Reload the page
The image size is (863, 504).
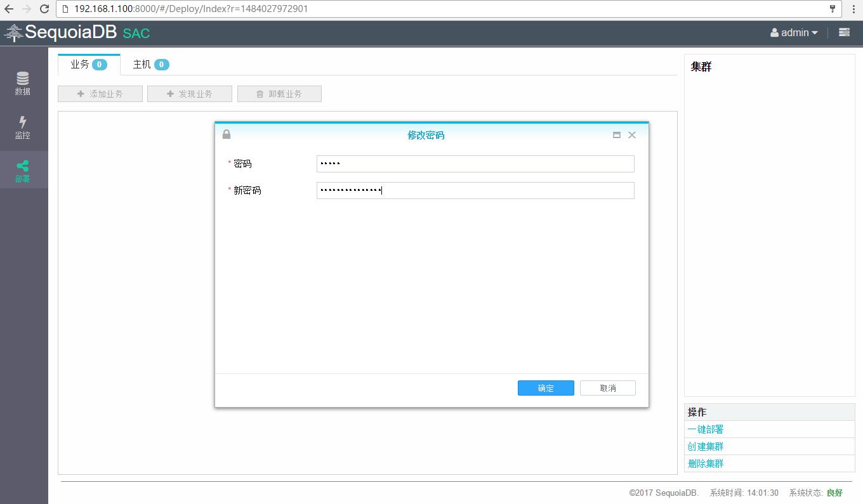click(44, 10)
